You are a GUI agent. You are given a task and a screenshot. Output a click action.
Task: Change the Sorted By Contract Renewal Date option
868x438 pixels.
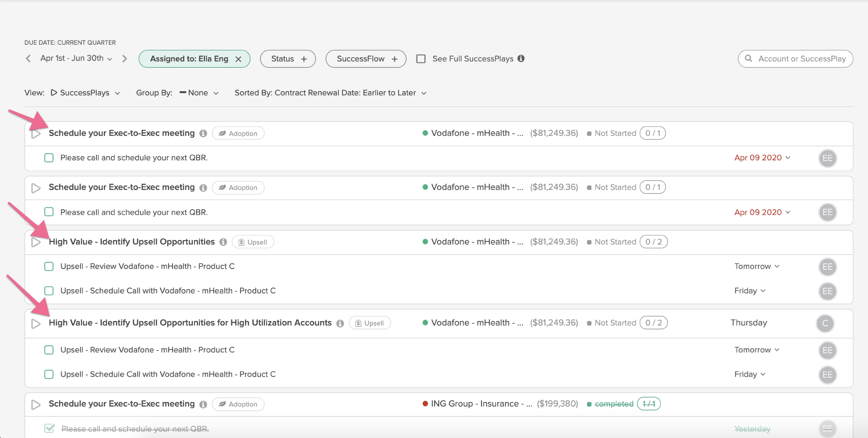click(331, 93)
